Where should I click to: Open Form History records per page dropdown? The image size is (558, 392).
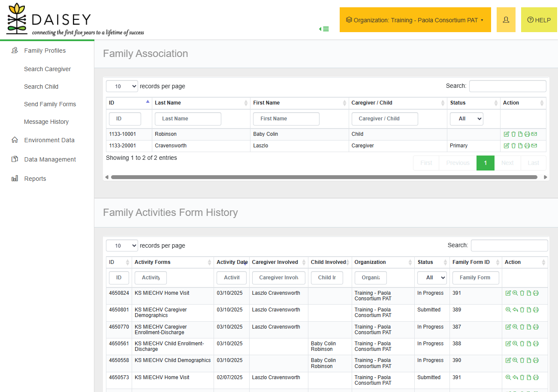tap(122, 245)
